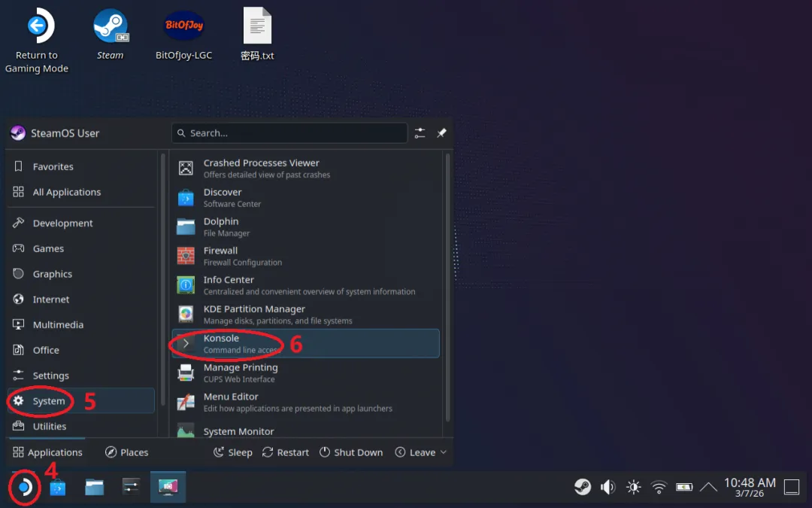Launch System Monitor

(305, 430)
